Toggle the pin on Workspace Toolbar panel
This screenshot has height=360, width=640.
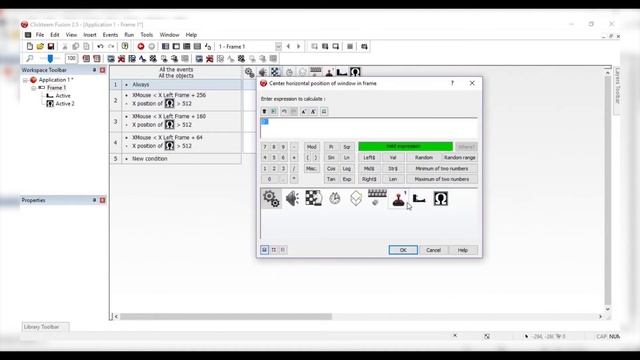click(94, 70)
